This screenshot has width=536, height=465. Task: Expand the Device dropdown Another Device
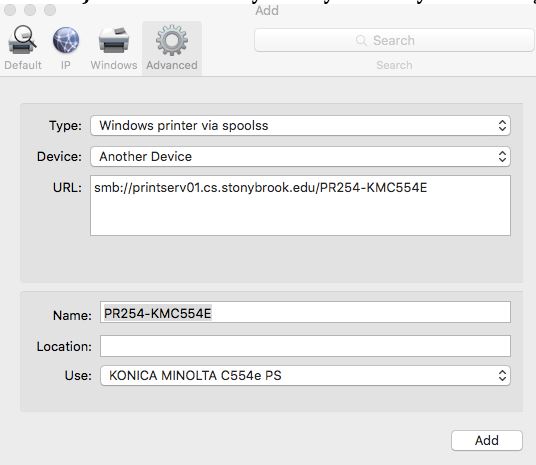[300, 157]
